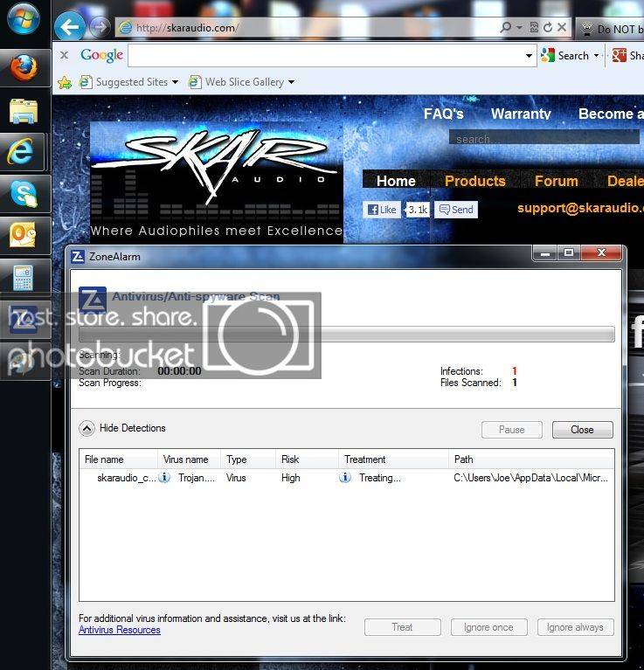
Task: Click the browser Forward arrow button
Action: pyautogui.click(x=100, y=27)
